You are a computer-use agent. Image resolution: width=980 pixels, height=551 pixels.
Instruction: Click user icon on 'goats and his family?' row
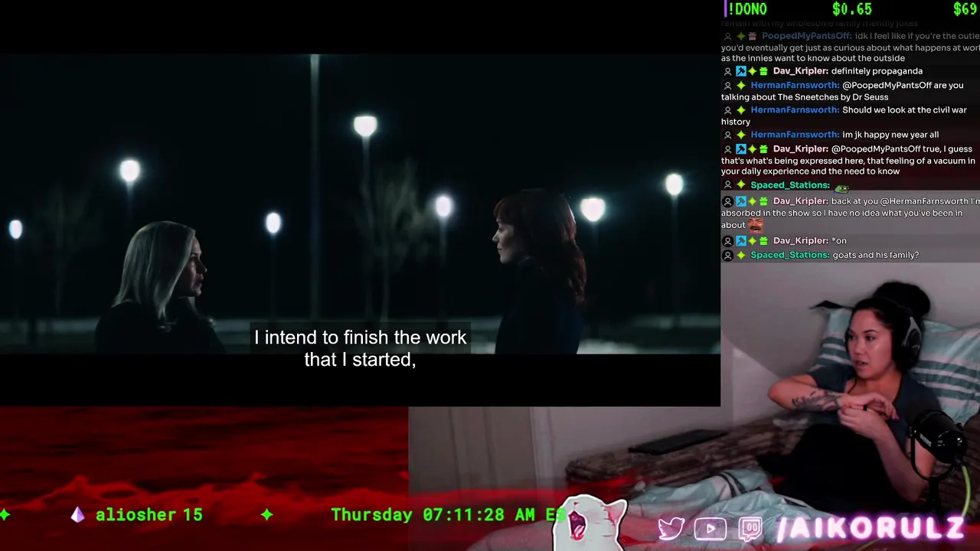(727, 256)
